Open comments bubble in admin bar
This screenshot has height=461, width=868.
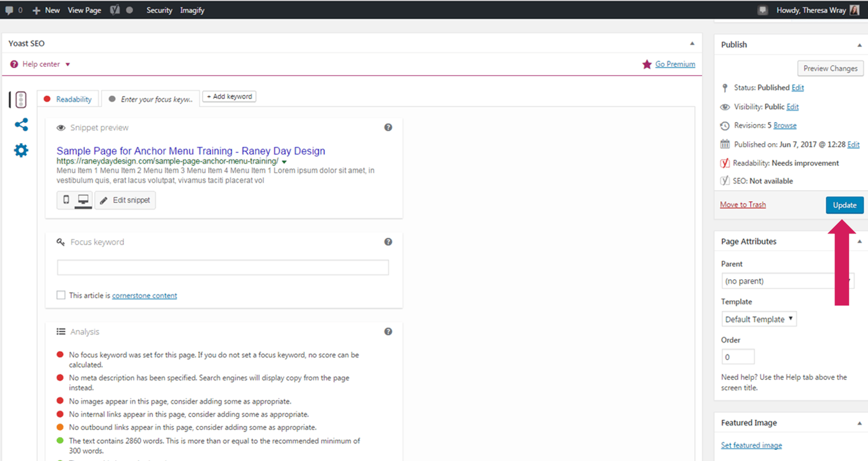(13, 10)
